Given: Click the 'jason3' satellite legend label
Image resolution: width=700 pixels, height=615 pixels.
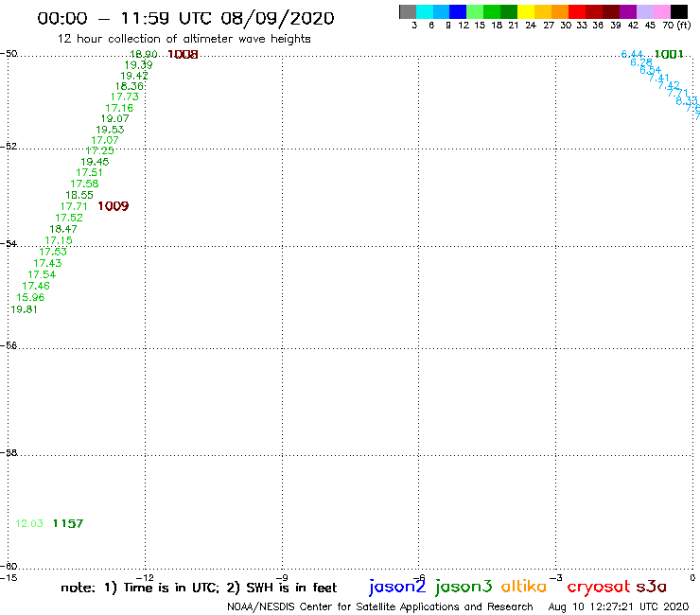Looking at the screenshot, I should [x=464, y=587].
